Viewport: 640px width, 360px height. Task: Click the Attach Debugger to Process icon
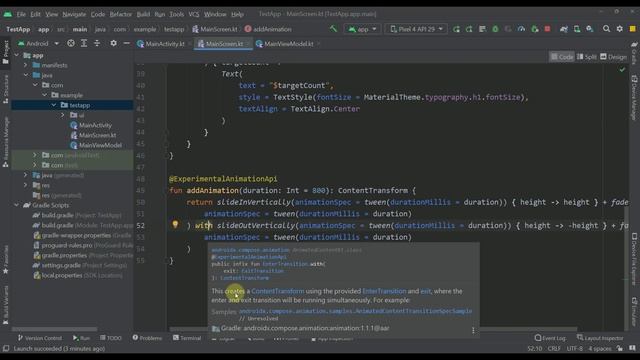pyautogui.click(x=534, y=29)
